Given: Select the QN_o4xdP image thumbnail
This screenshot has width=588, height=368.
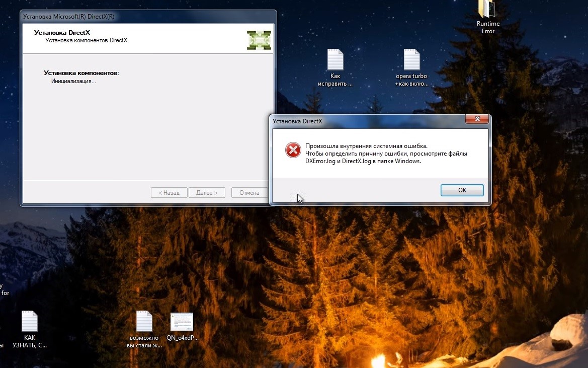Looking at the screenshot, I should pos(182,322).
